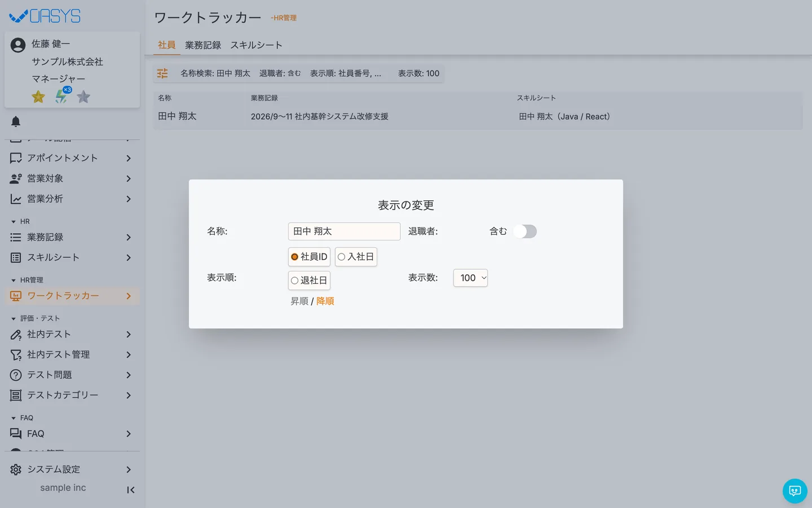Switch to the スキルシート tab
812x508 pixels.
click(x=256, y=45)
